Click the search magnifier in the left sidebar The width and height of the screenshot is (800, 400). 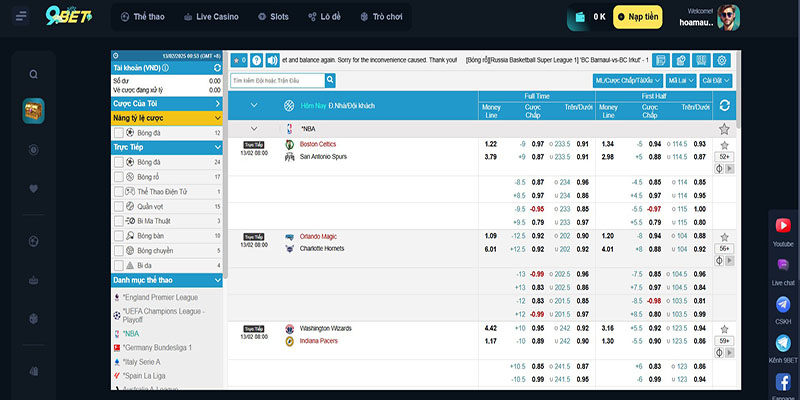click(x=34, y=74)
